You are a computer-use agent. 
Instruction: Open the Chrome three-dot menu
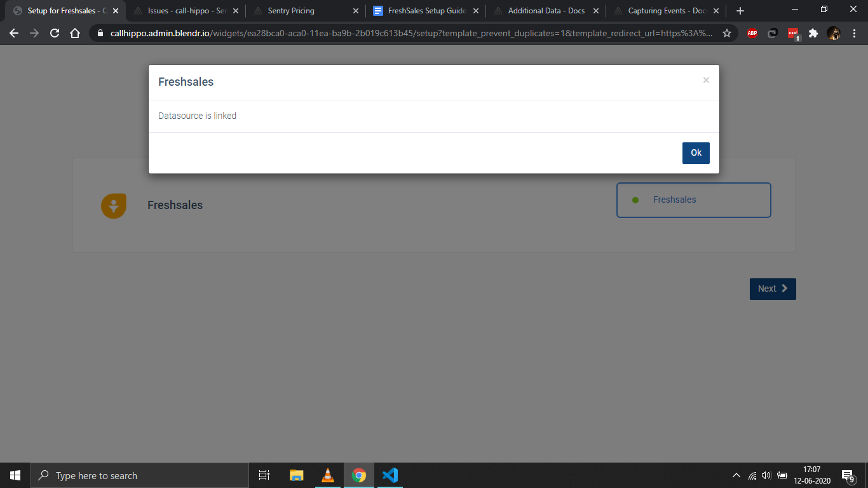tap(853, 34)
